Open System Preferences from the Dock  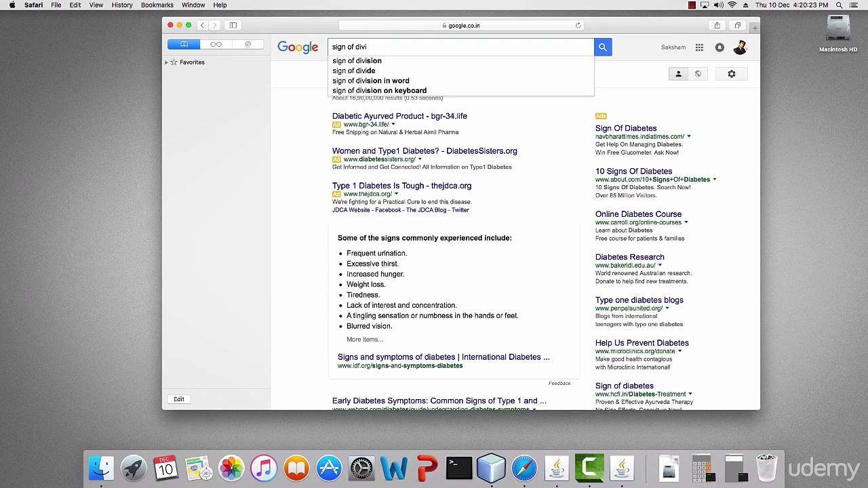pyautogui.click(x=361, y=468)
